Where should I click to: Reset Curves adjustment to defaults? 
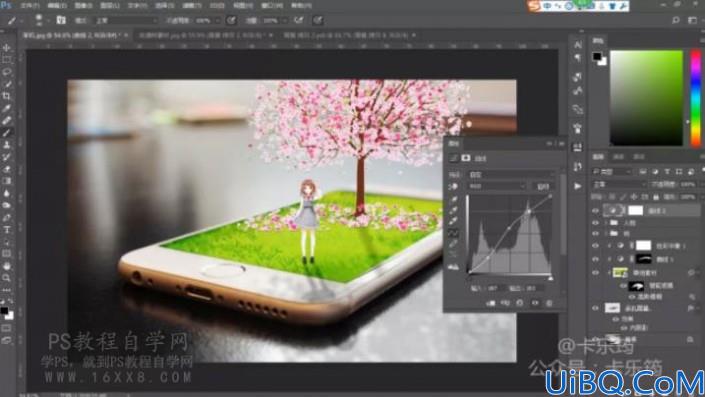pyautogui.click(x=520, y=303)
